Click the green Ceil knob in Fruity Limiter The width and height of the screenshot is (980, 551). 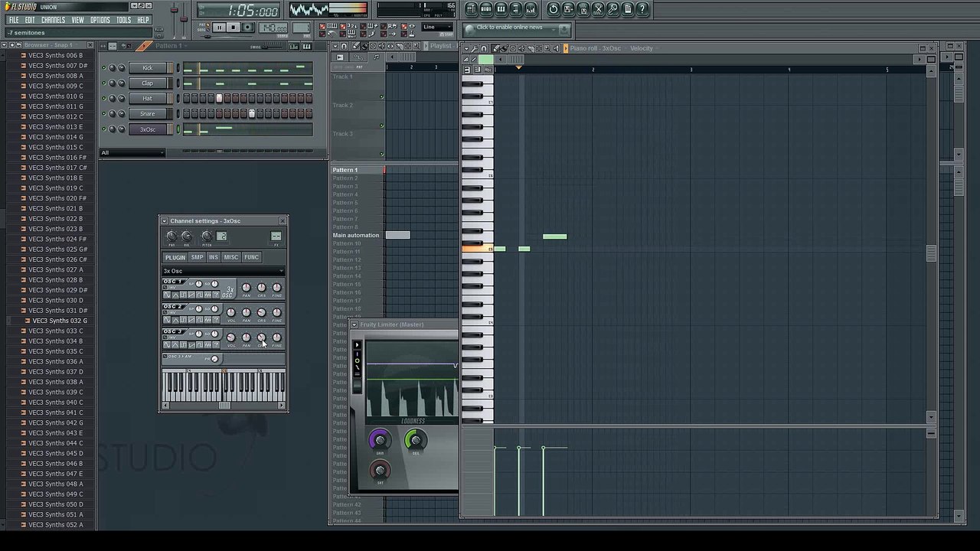(x=416, y=440)
